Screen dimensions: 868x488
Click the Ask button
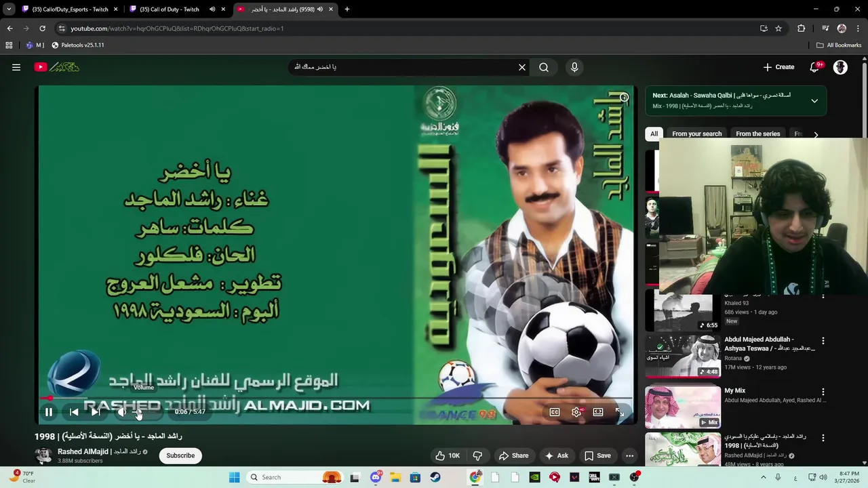coord(556,455)
